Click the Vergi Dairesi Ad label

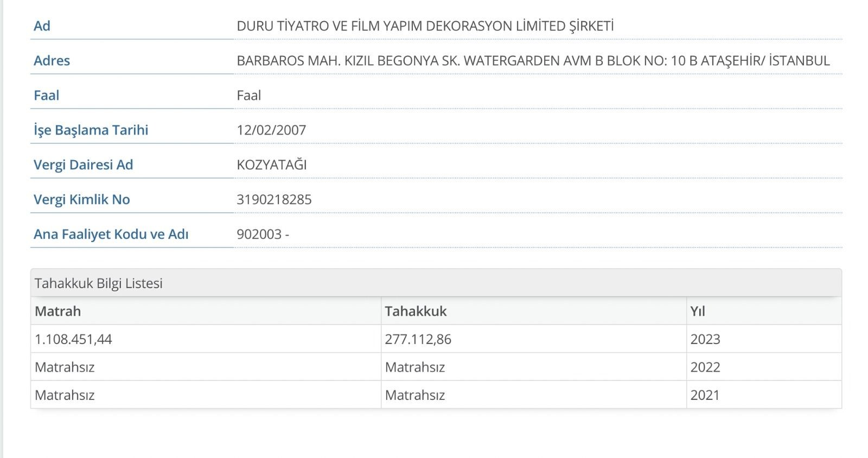pyautogui.click(x=83, y=165)
